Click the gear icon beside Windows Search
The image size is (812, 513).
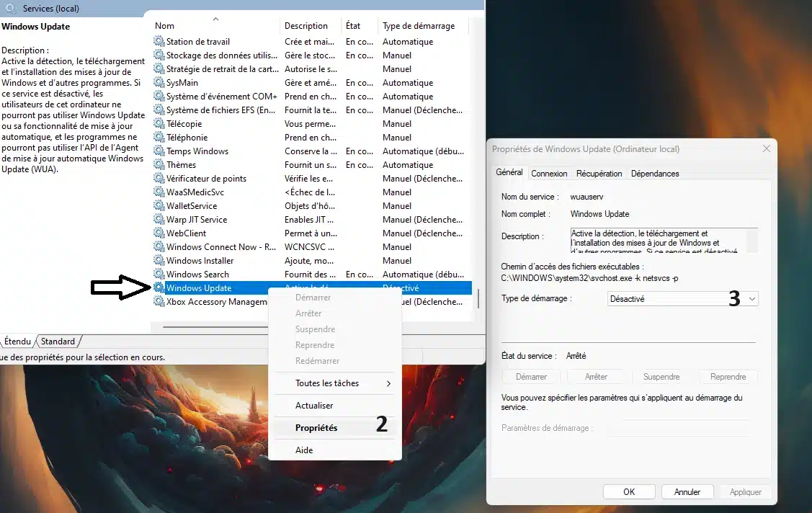pos(159,275)
